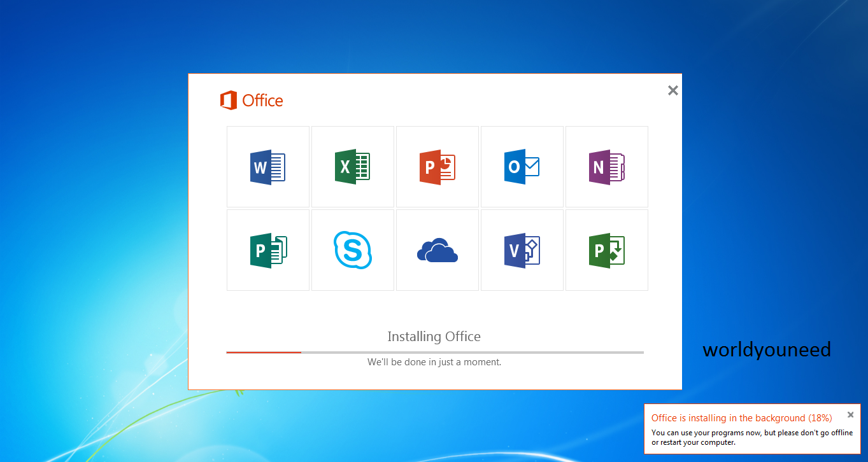
Task: Select the Visio icon
Action: point(522,249)
